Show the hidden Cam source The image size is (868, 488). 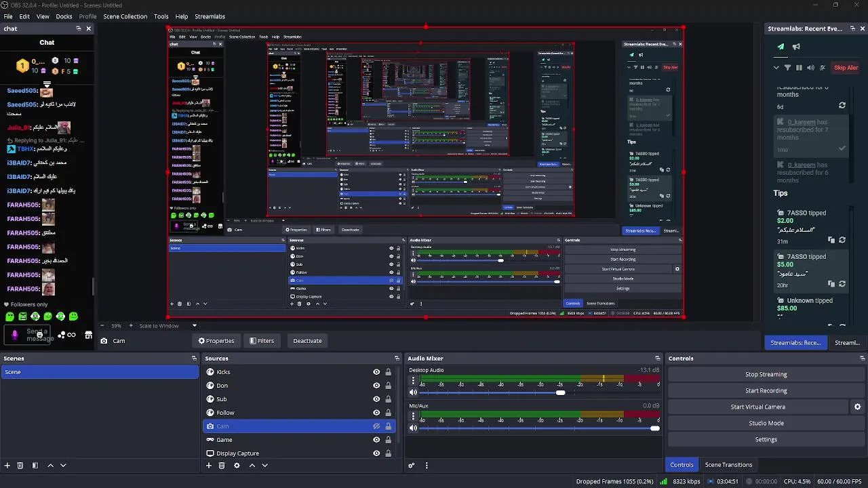376,426
